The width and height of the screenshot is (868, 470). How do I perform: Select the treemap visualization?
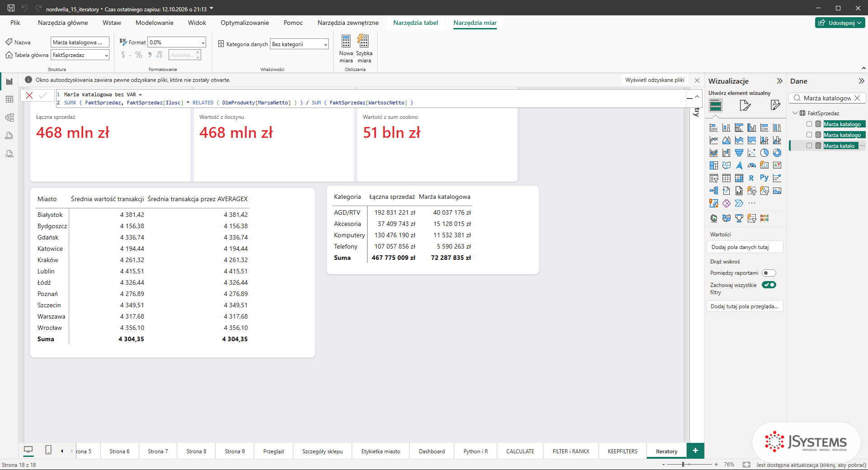(x=713, y=165)
